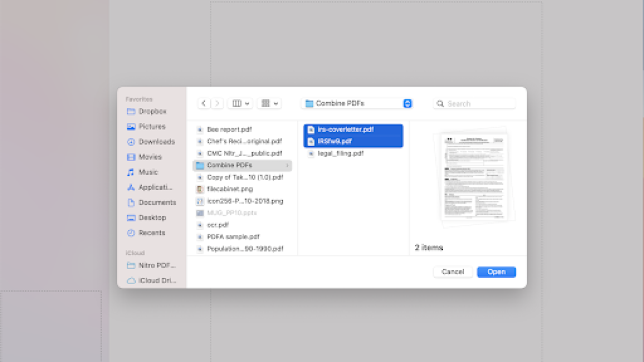This screenshot has width=644, height=362.
Task: Select Copy of Tak...10 (1.0).pdf file
Action: pyautogui.click(x=242, y=177)
